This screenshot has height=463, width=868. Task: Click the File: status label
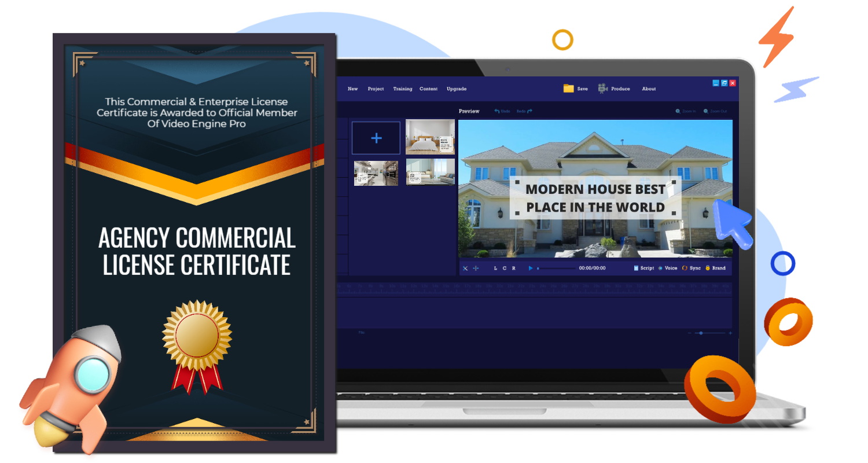[x=362, y=333]
